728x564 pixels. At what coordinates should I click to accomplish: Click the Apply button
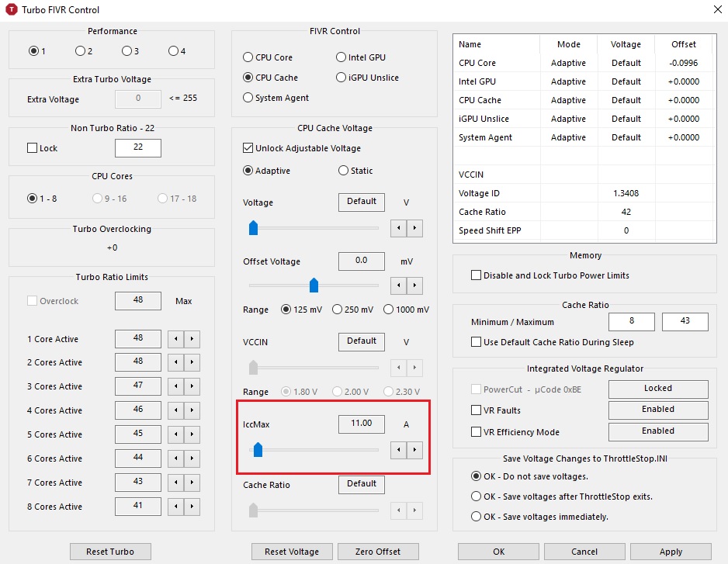671,552
